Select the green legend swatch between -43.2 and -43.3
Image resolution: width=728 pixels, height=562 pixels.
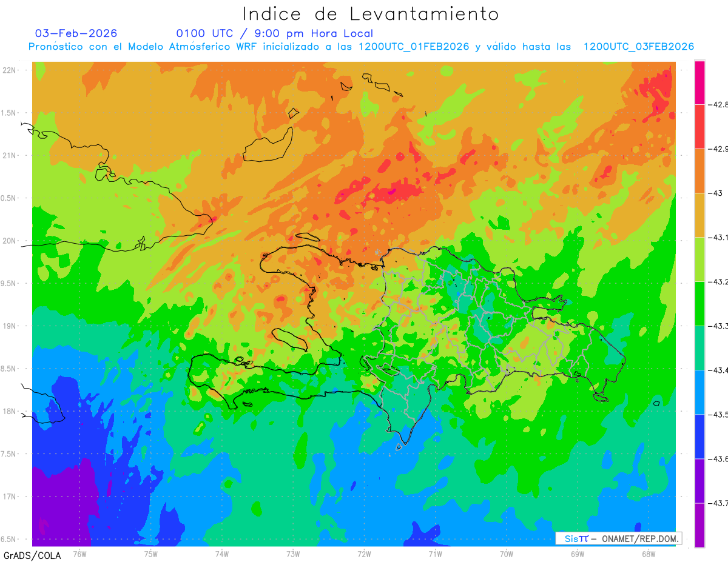click(699, 303)
